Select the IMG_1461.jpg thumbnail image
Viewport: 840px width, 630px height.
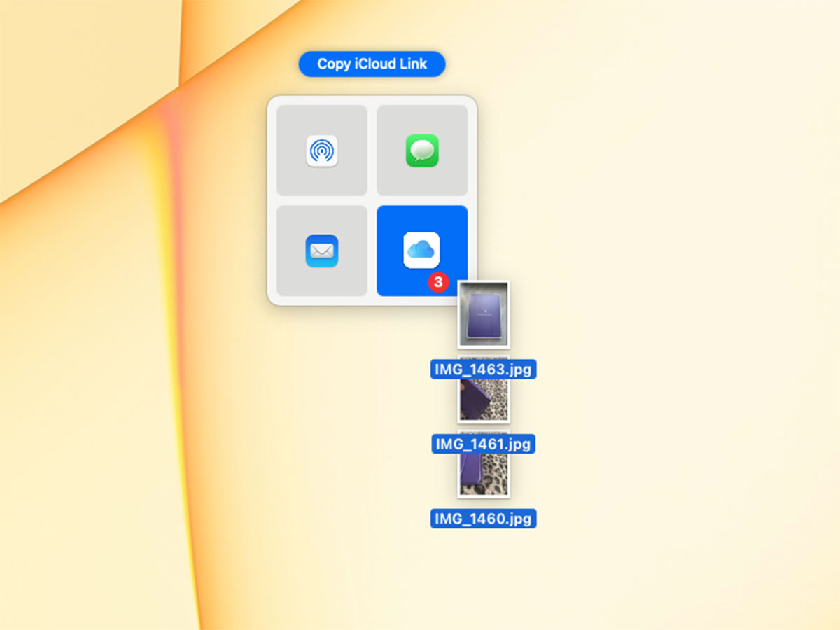tap(484, 389)
